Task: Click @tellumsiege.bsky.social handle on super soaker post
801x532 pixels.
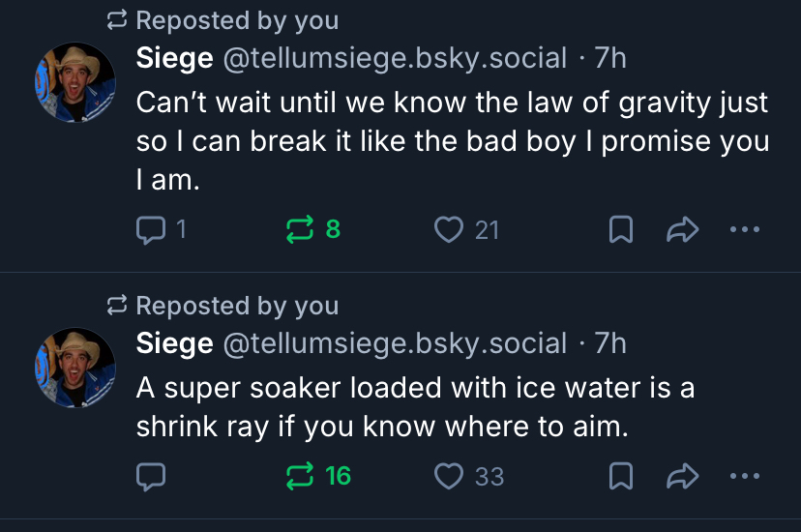Action: 395,343
